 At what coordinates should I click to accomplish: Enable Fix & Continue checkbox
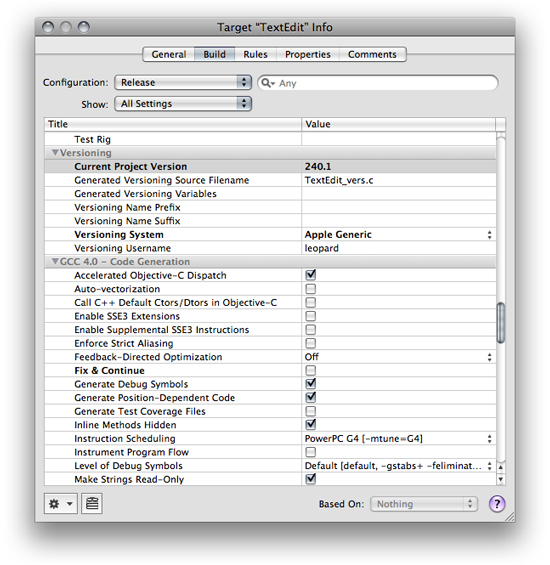[310, 370]
